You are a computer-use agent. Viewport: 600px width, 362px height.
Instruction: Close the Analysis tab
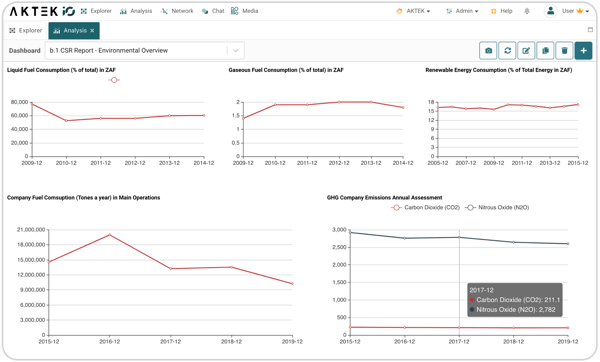(92, 31)
